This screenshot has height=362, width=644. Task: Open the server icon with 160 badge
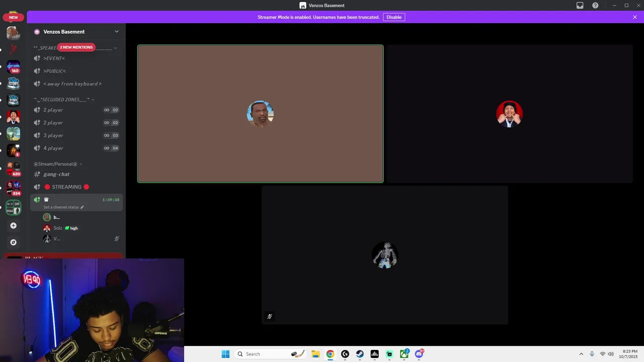tap(14, 67)
